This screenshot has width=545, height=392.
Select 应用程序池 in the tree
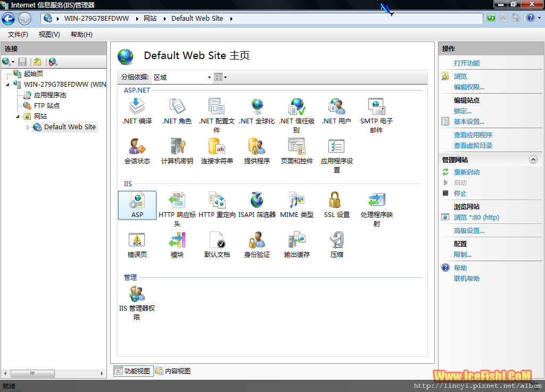[49, 95]
